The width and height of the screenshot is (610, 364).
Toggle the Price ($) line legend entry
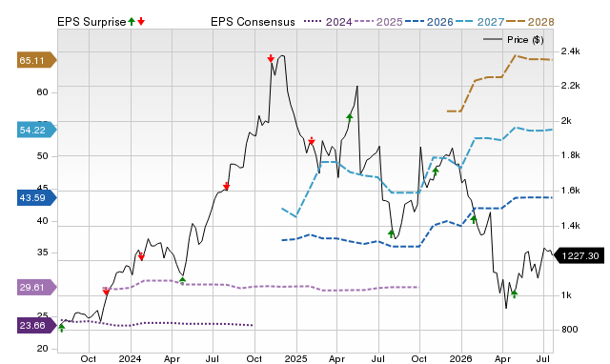tap(513, 40)
